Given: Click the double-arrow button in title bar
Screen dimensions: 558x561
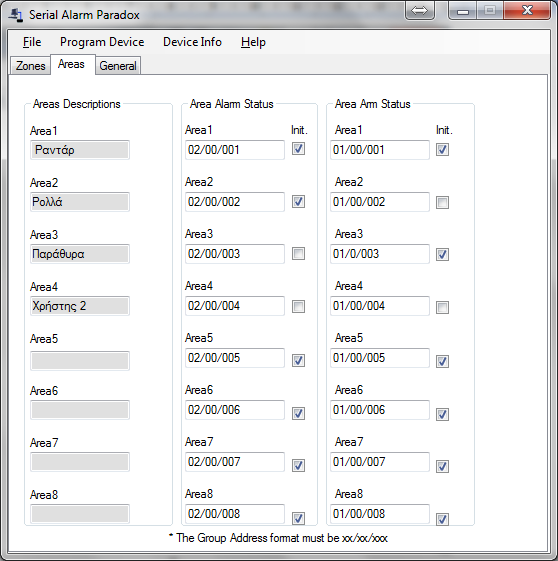Looking at the screenshot, I should click(420, 11).
